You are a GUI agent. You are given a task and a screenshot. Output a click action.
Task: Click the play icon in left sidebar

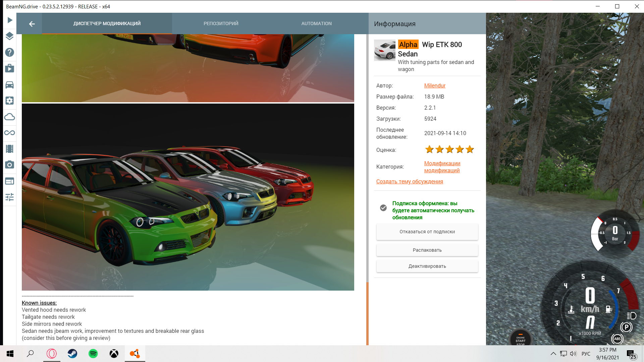click(10, 20)
